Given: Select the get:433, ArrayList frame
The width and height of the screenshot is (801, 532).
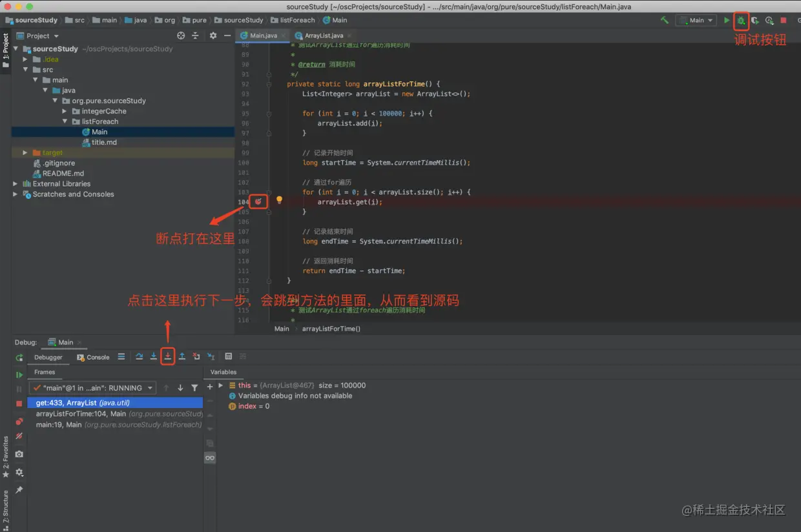Looking at the screenshot, I should pos(115,403).
